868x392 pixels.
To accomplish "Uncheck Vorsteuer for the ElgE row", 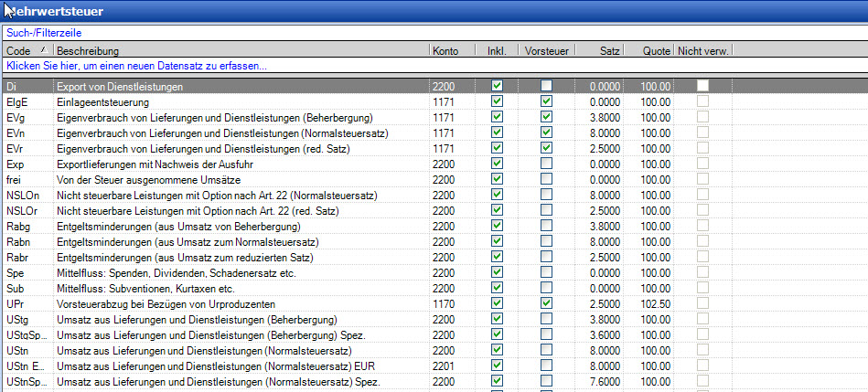I will [x=546, y=102].
